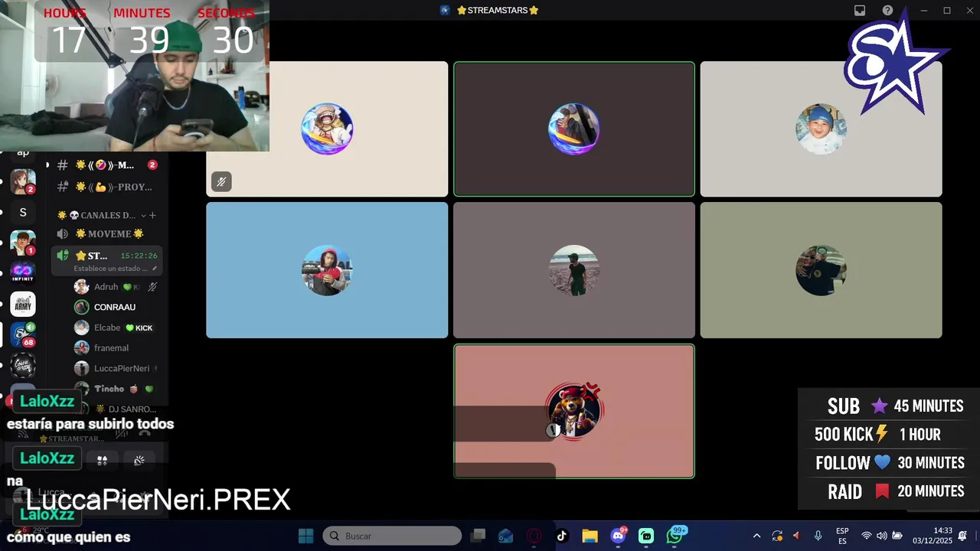Open the Activities button beside LaloXzz
The image size is (980, 551).
pyautogui.click(x=102, y=460)
